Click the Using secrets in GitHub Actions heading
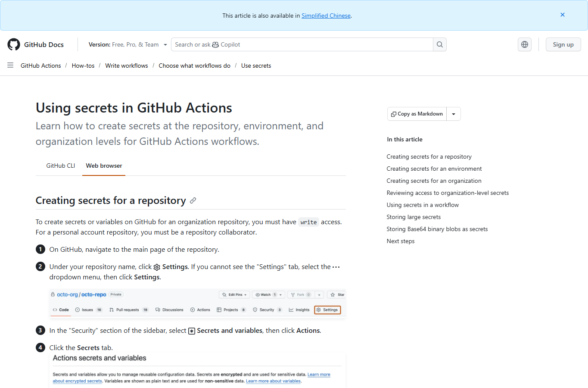Screen dimensions: 588x388 point(134,108)
